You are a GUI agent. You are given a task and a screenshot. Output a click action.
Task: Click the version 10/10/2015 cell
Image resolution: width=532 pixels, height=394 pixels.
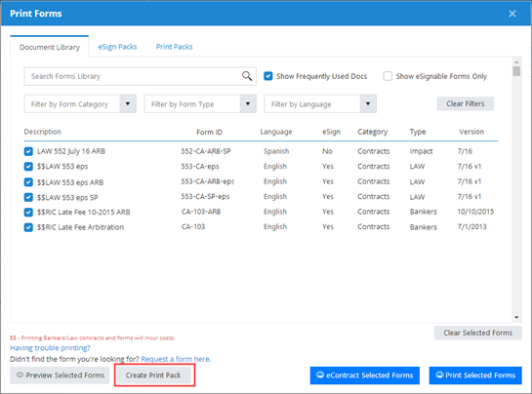(x=475, y=212)
